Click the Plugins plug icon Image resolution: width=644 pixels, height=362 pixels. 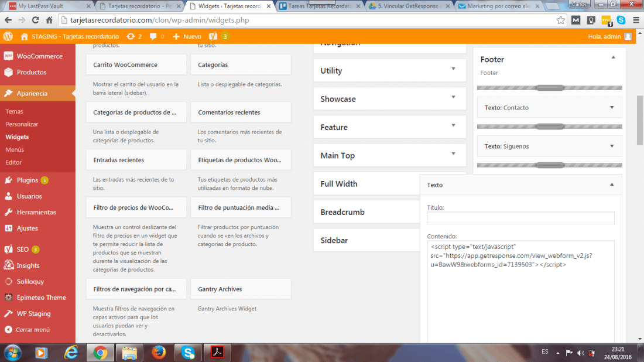(9, 180)
